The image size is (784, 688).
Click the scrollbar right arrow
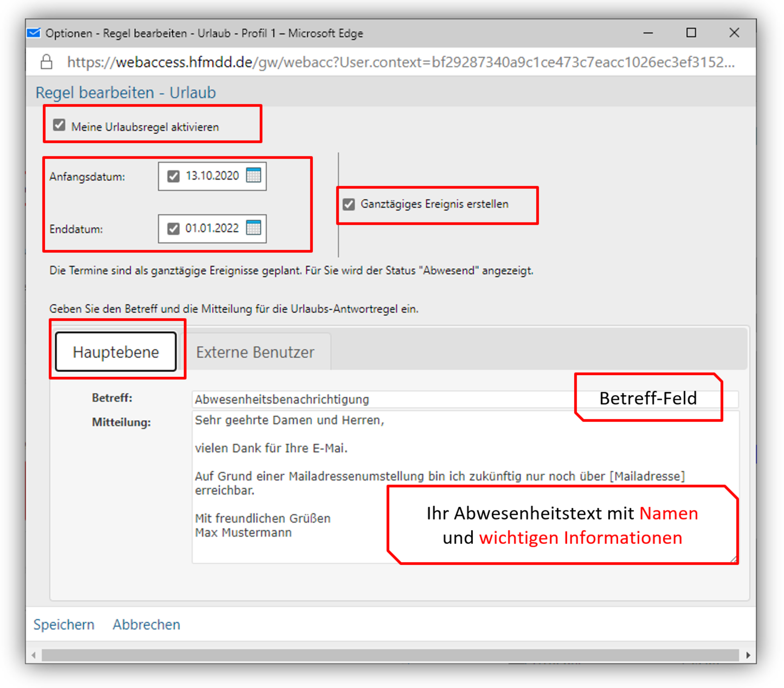(748, 655)
